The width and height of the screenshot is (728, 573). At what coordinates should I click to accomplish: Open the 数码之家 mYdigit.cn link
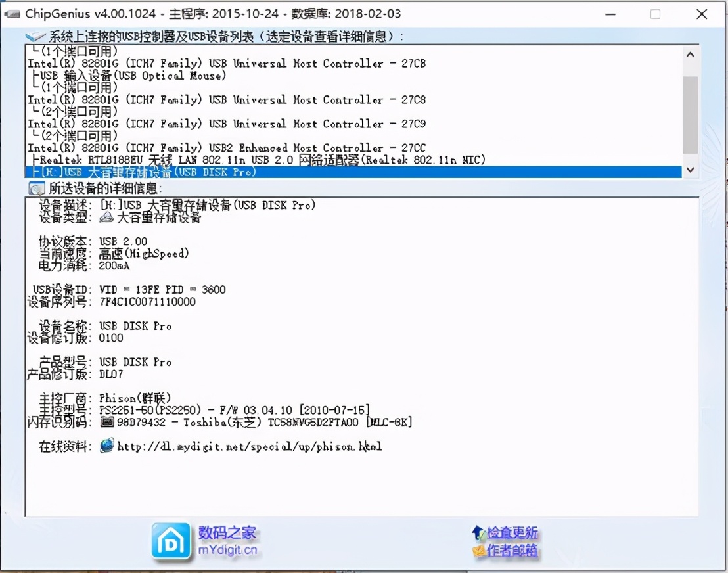coord(227,541)
